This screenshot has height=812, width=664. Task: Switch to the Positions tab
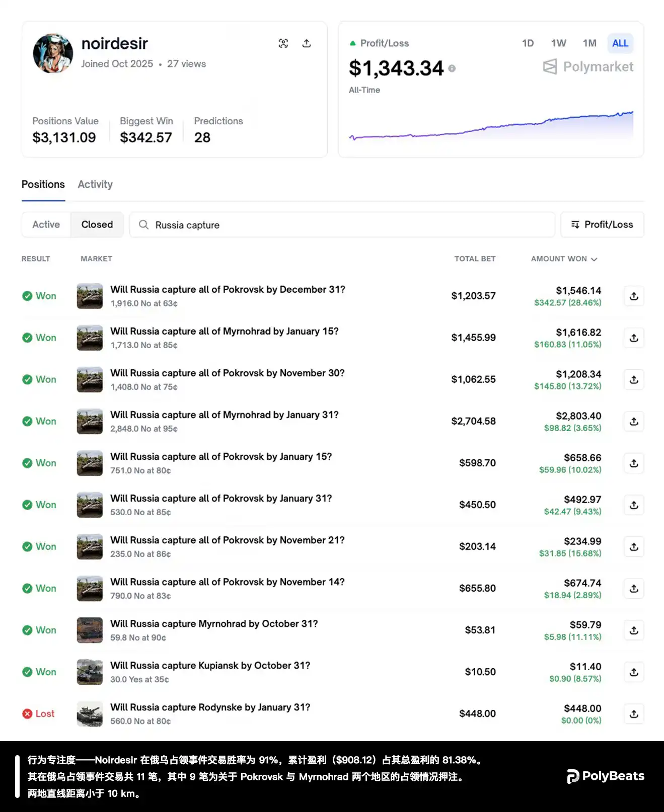click(43, 185)
